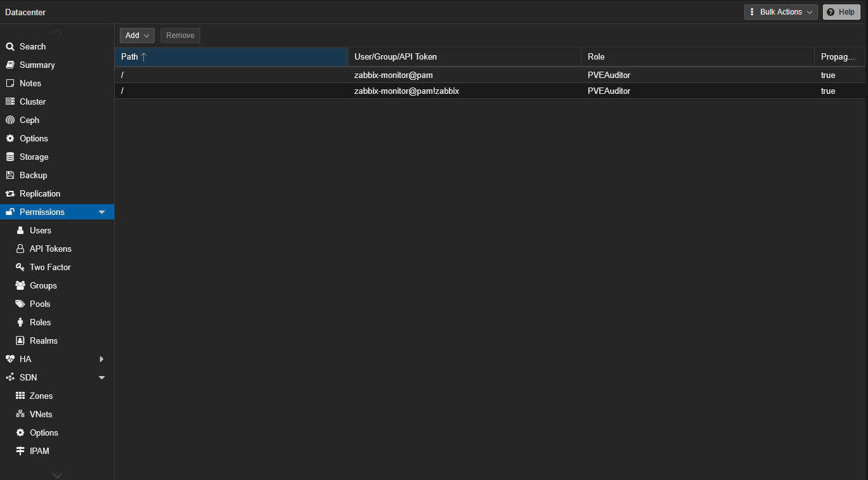Click the Help button
Image resolution: width=868 pixels, height=480 pixels.
pos(841,11)
